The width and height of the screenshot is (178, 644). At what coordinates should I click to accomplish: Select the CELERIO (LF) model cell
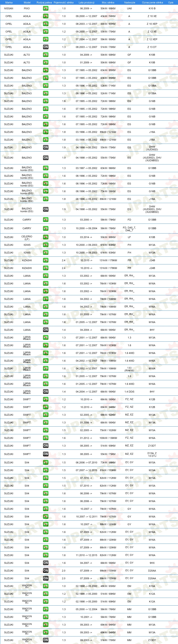click(x=27, y=238)
